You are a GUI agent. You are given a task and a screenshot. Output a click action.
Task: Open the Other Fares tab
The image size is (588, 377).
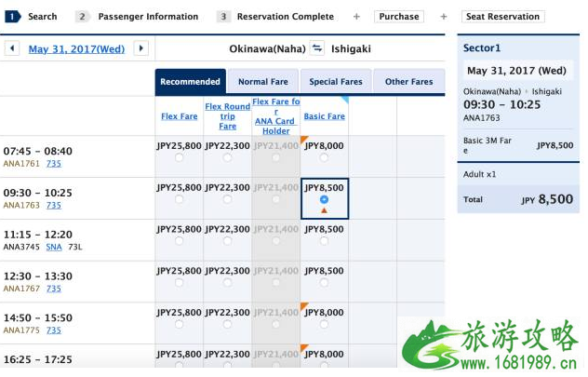(409, 82)
